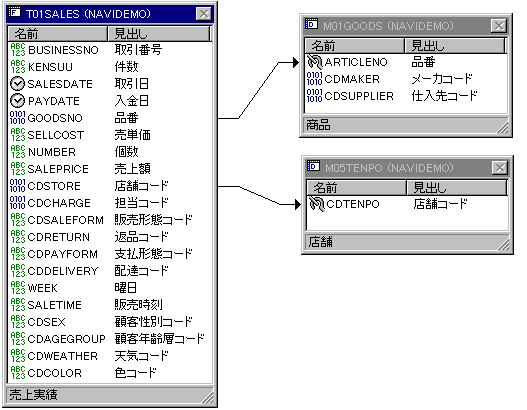Click the type icon beside CDWEATHER
The image size is (527, 410).
coord(18,356)
